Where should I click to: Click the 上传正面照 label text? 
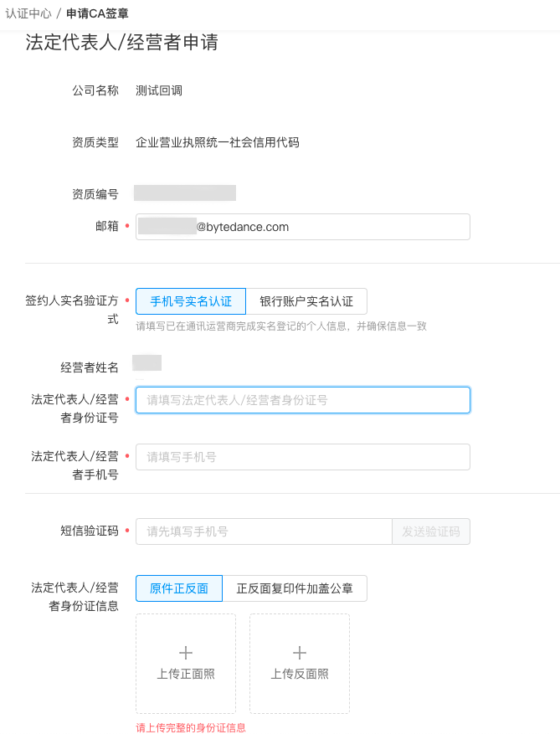coord(186,674)
